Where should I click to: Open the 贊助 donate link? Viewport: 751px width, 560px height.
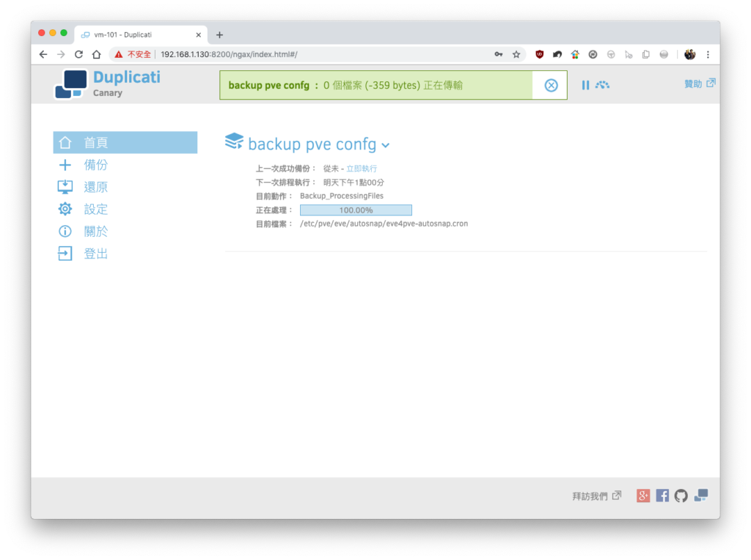point(700,84)
